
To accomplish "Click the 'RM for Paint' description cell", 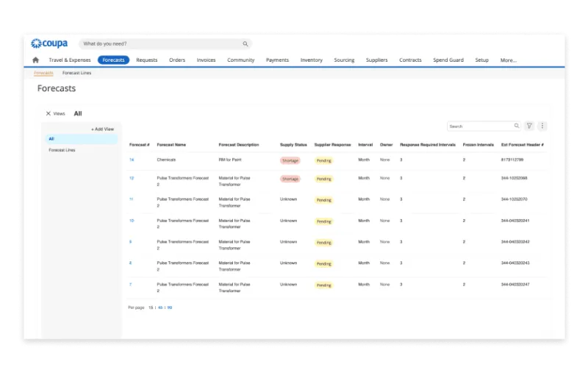I will coord(230,160).
